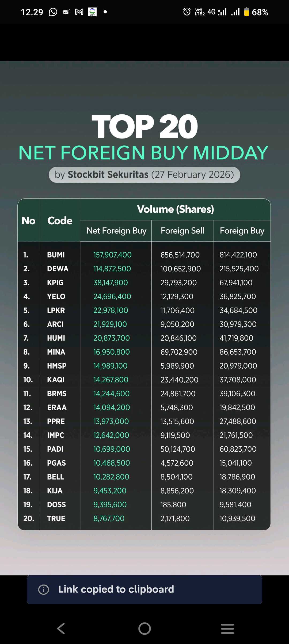Tap the PGAS stock code

(56, 463)
